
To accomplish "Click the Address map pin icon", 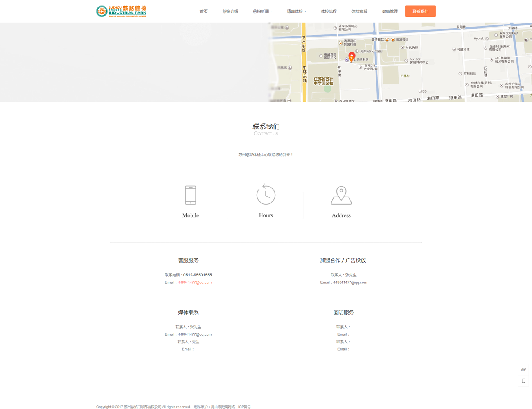I will [x=341, y=195].
